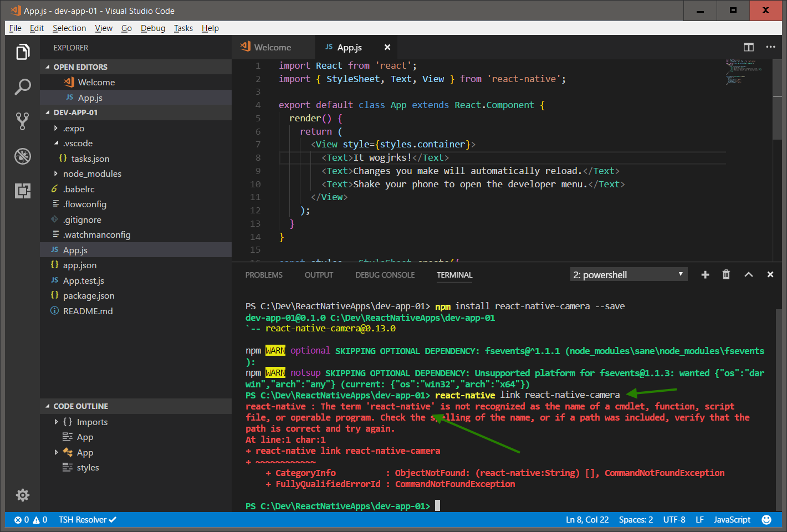Open the Selection menu
Screen dimensions: 787x532
69,28
